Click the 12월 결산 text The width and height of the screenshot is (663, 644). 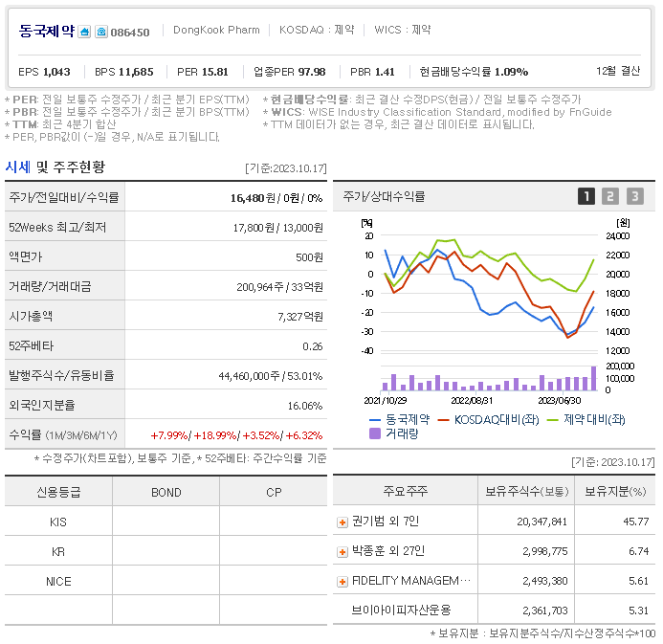tap(618, 71)
